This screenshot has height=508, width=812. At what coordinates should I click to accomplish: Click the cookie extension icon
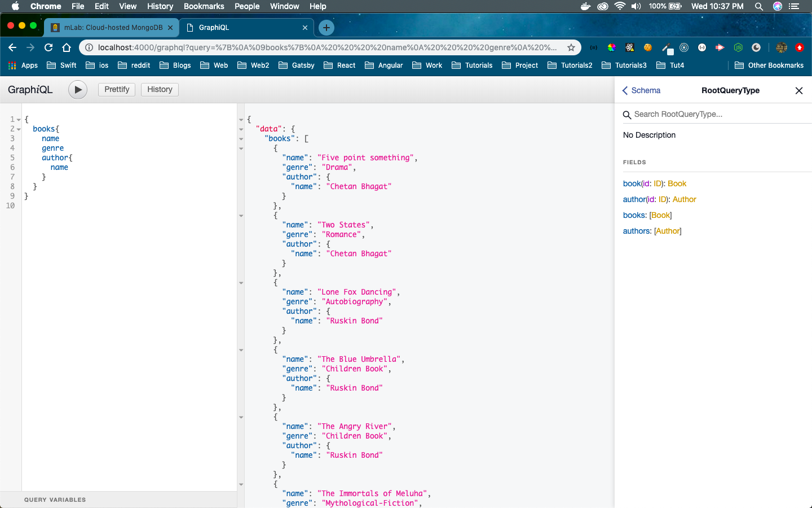point(648,47)
